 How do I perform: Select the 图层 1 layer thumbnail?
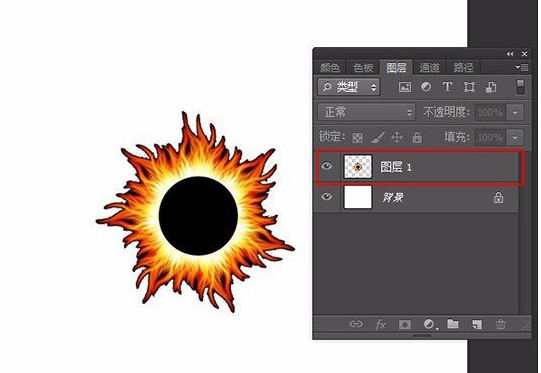click(358, 167)
